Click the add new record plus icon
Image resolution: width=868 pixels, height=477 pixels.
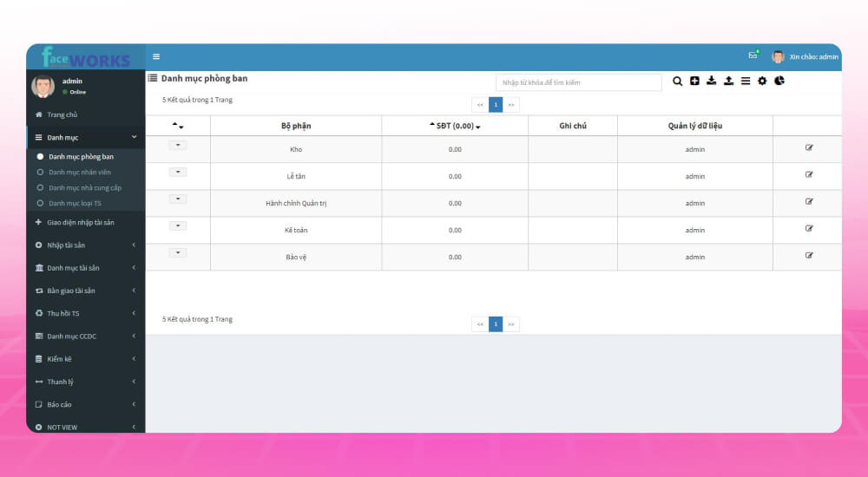coord(694,81)
